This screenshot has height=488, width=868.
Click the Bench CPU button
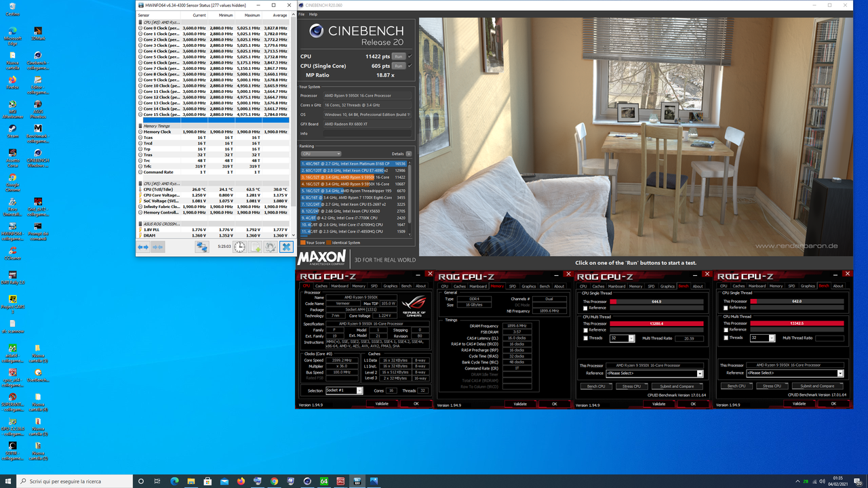coord(596,386)
